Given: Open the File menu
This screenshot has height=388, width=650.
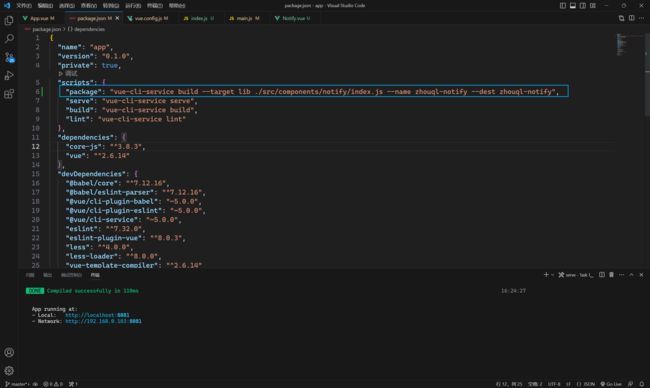Looking at the screenshot, I should coord(24,6).
